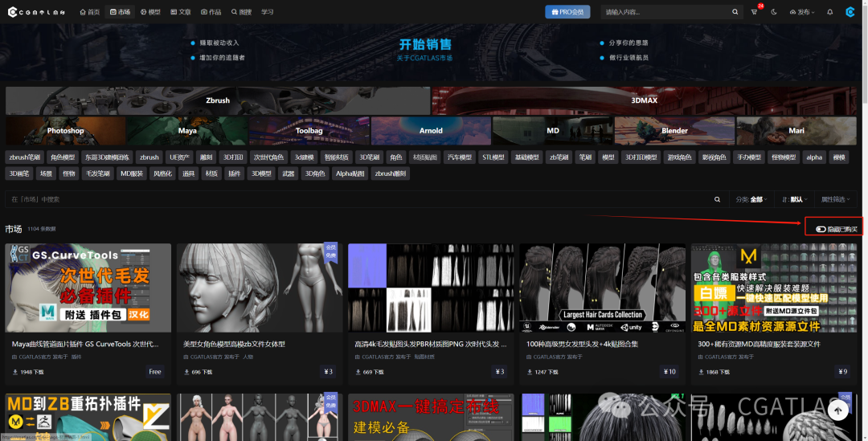The width and height of the screenshot is (868, 441).
Task: Click the download icon beside 1868 下载
Action: tap(701, 372)
